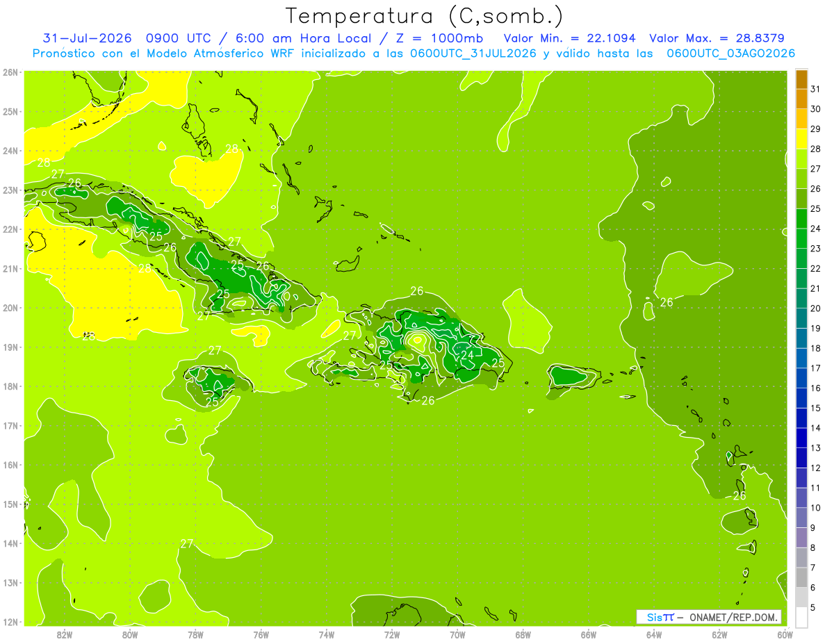Click the "24" contour label over Hispaniola

(x=468, y=355)
